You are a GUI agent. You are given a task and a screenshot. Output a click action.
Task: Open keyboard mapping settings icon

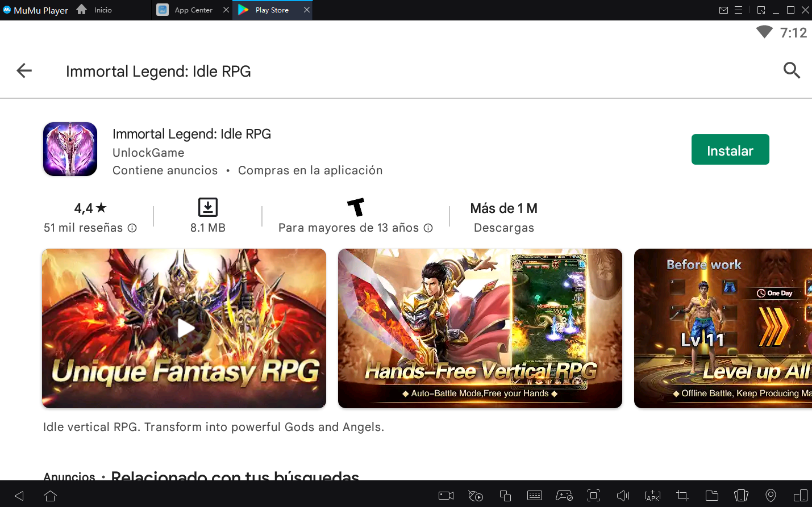pos(535,496)
